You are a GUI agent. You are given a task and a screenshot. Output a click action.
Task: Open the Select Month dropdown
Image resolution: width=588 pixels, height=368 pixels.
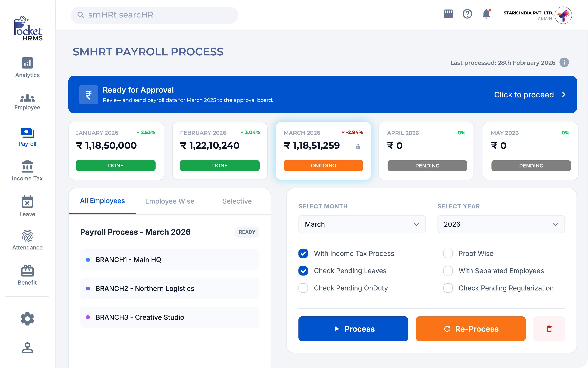tap(362, 224)
